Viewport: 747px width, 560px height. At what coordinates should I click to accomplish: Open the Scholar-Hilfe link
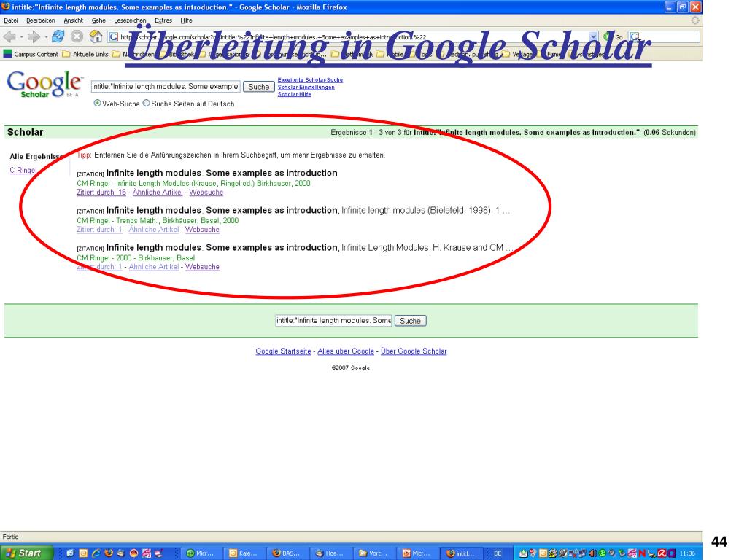tap(295, 94)
